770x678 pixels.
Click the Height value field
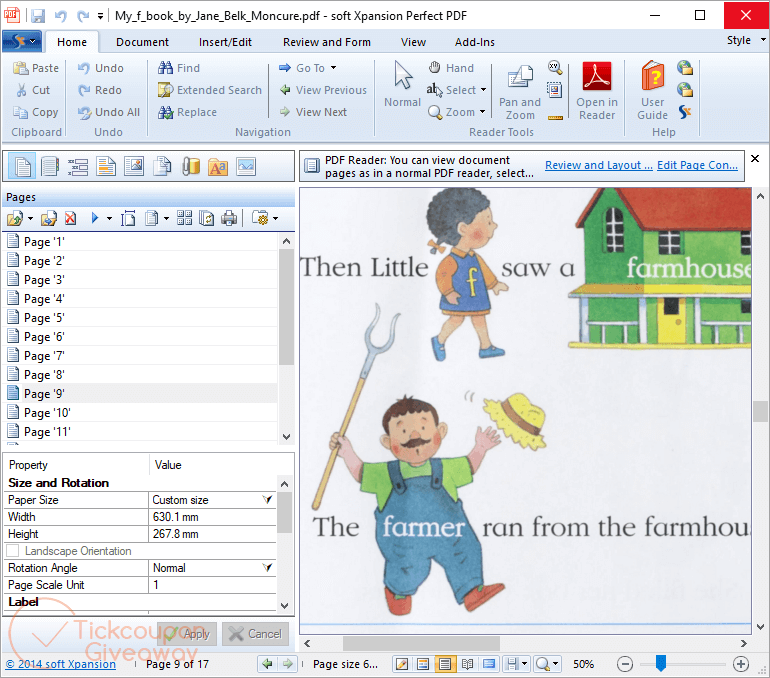[x=212, y=534]
